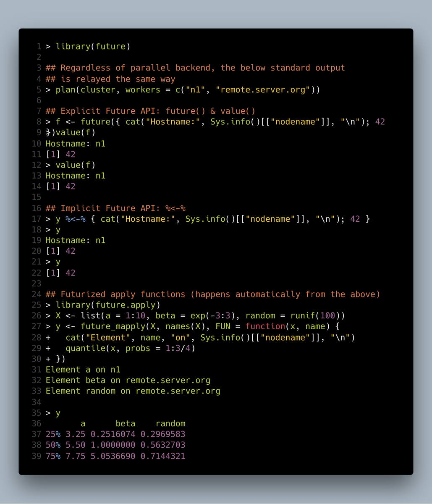Click the string "remote.server.org" on line 5
The width and height of the screenshot is (432, 504).
pyautogui.click(x=263, y=89)
